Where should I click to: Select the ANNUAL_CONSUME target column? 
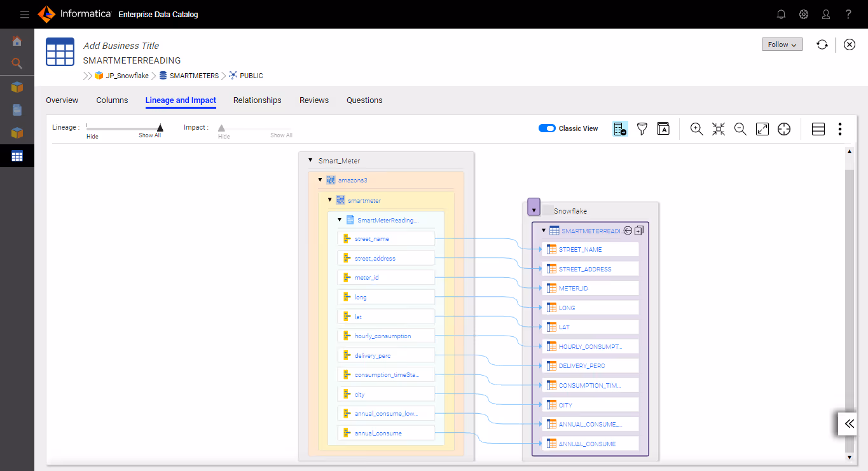click(x=590, y=444)
